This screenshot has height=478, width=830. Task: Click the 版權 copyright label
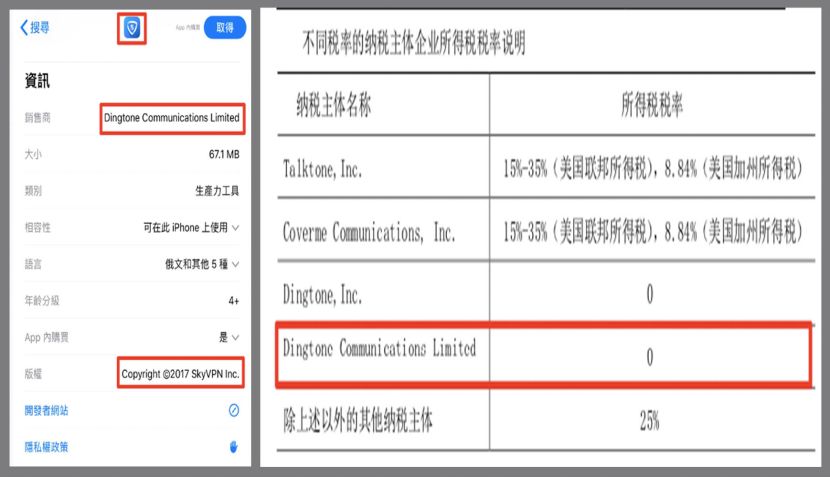click(33, 374)
